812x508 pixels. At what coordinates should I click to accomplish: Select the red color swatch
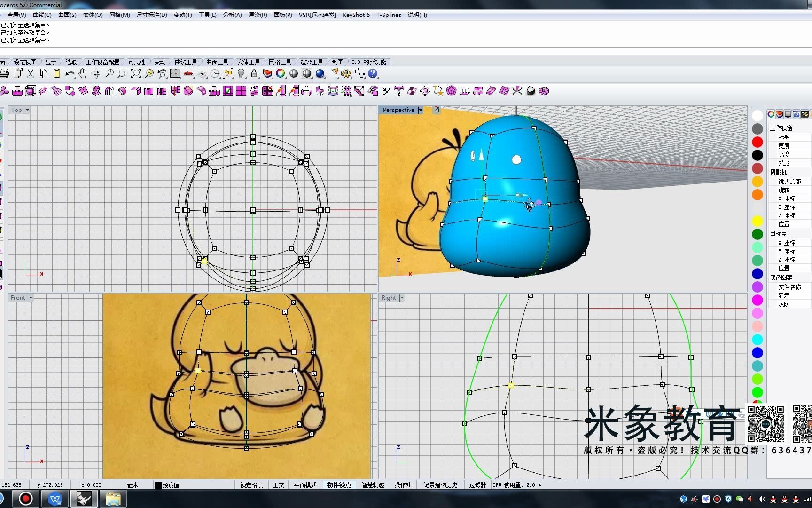pos(757,141)
